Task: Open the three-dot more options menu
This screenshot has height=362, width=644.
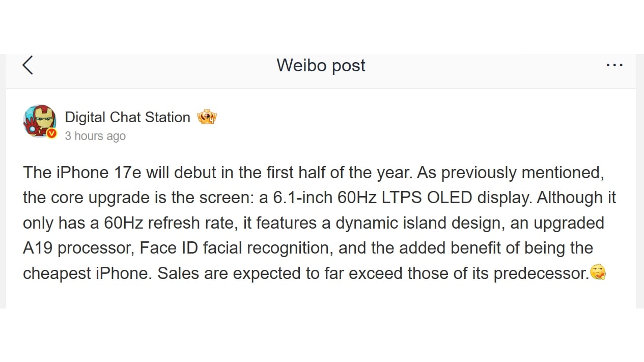Action: click(614, 65)
